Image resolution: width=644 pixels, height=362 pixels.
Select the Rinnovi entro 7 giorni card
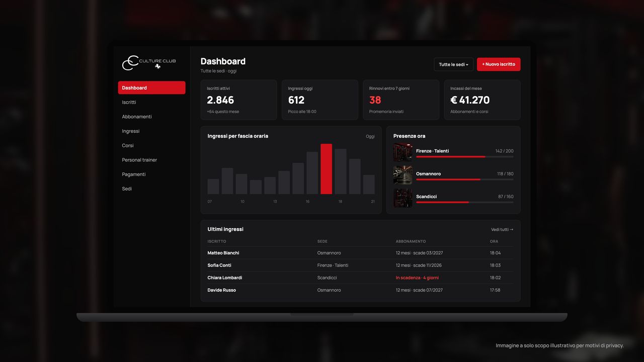pyautogui.click(x=401, y=100)
